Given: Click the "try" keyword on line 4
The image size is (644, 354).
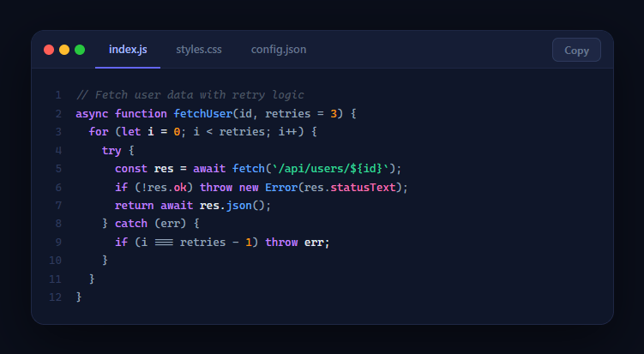Looking at the screenshot, I should click(x=111, y=150).
